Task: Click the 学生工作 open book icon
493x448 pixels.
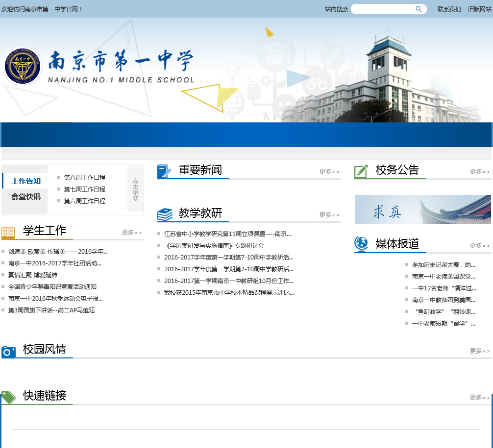Action: click(x=8, y=232)
